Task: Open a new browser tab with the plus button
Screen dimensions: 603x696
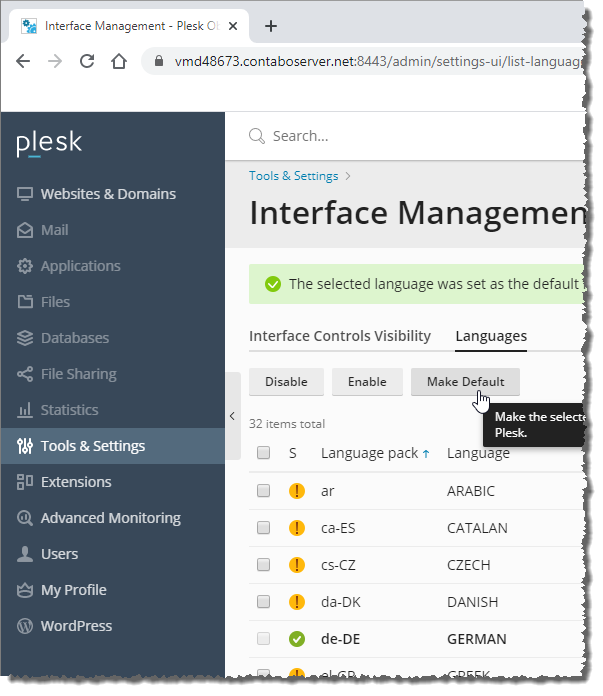Action: 270,26
